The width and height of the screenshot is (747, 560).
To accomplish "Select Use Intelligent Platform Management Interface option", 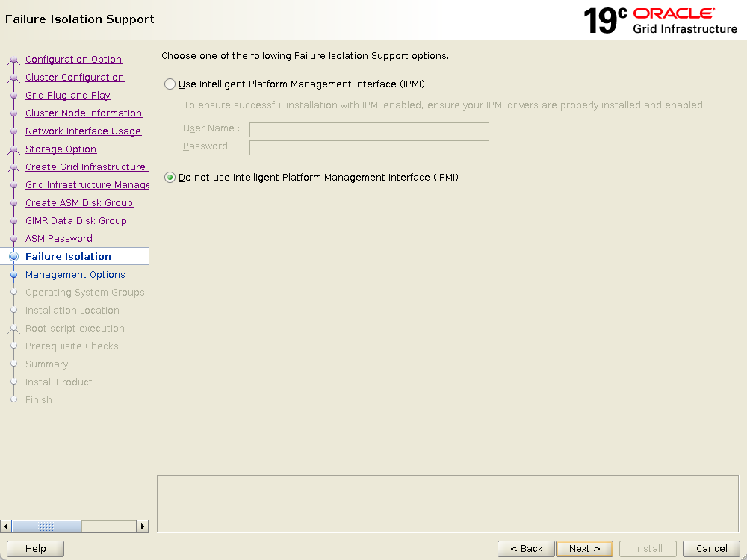I will click(x=170, y=84).
